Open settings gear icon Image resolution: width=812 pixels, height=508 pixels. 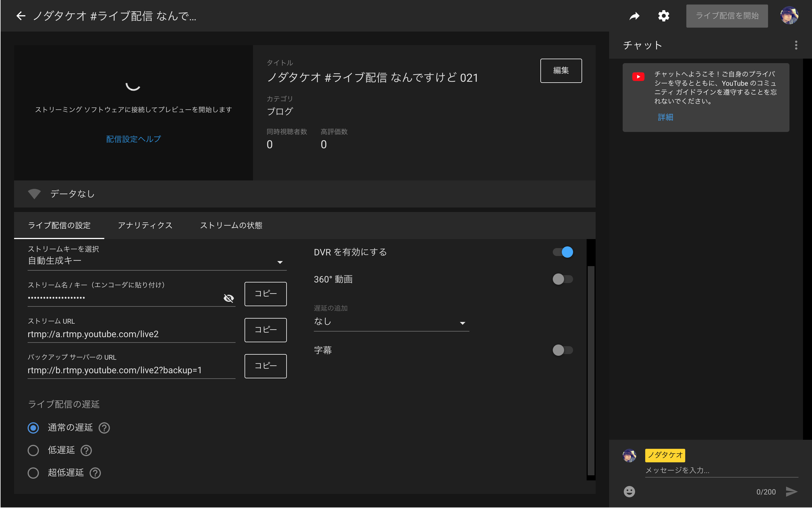pos(664,16)
